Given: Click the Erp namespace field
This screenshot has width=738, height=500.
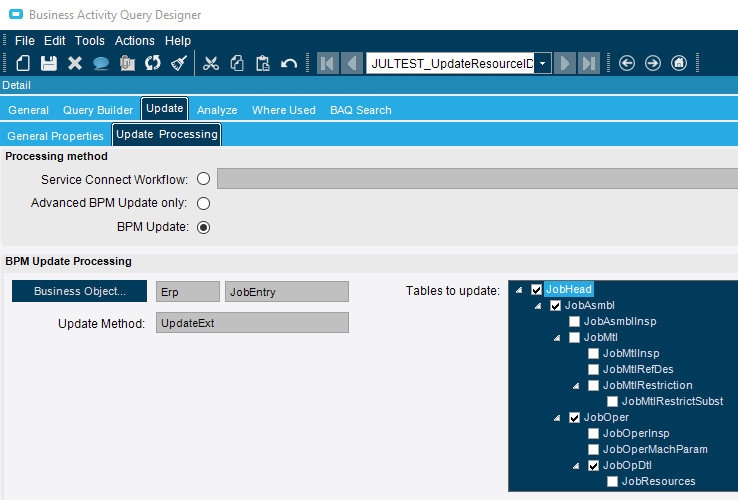Looking at the screenshot, I should click(188, 292).
